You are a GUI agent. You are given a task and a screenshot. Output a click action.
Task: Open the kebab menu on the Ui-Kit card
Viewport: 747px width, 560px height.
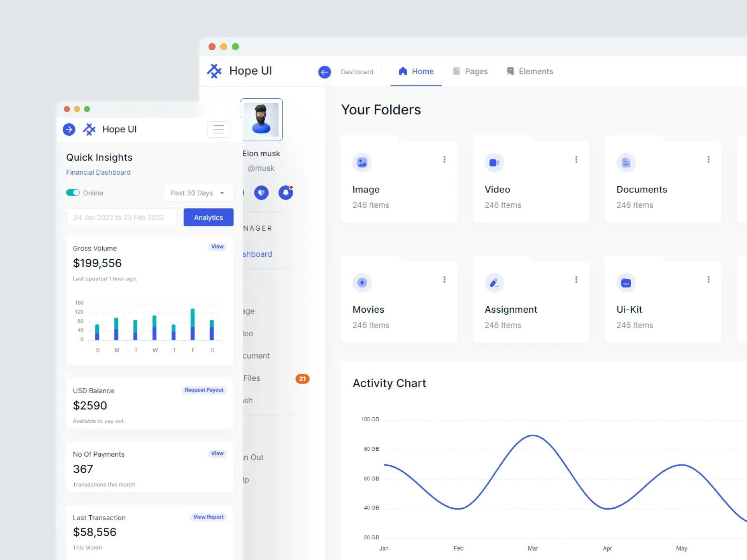coord(708,279)
